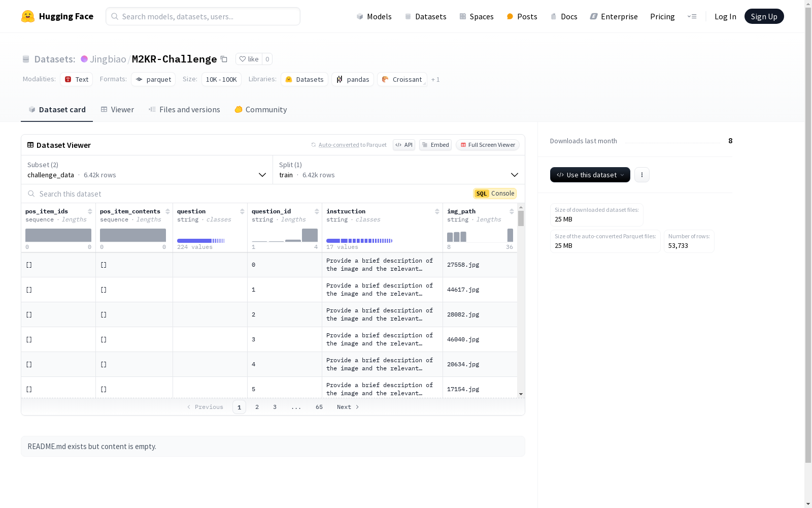Open the more navigation menu icon
The height and width of the screenshot is (508, 812).
click(x=692, y=16)
